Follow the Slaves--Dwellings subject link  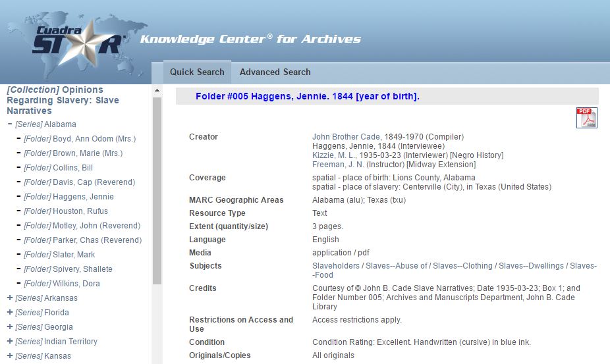click(531, 266)
